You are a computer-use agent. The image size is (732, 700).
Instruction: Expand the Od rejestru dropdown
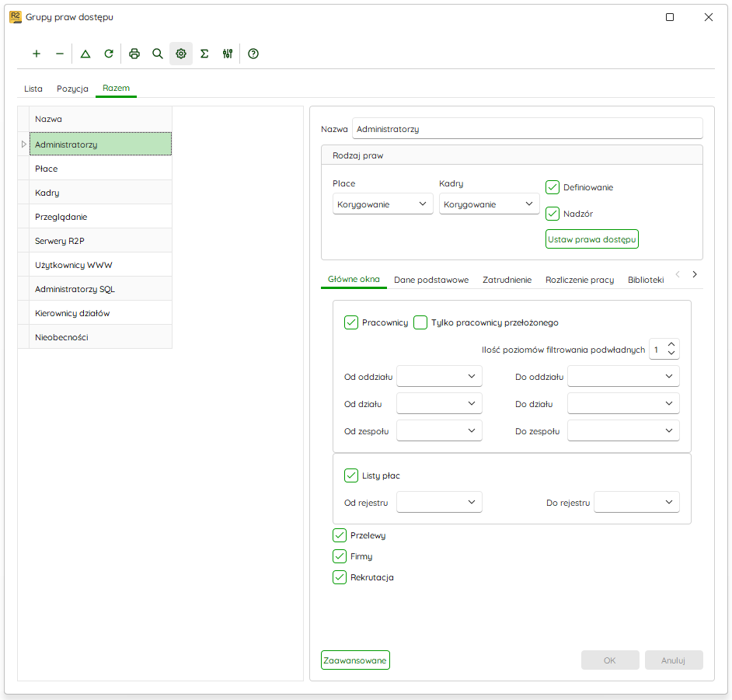pos(439,502)
